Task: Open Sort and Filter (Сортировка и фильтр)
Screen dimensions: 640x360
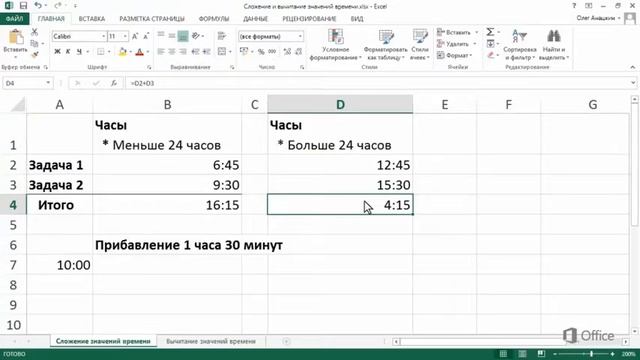Action: pyautogui.click(x=520, y=45)
